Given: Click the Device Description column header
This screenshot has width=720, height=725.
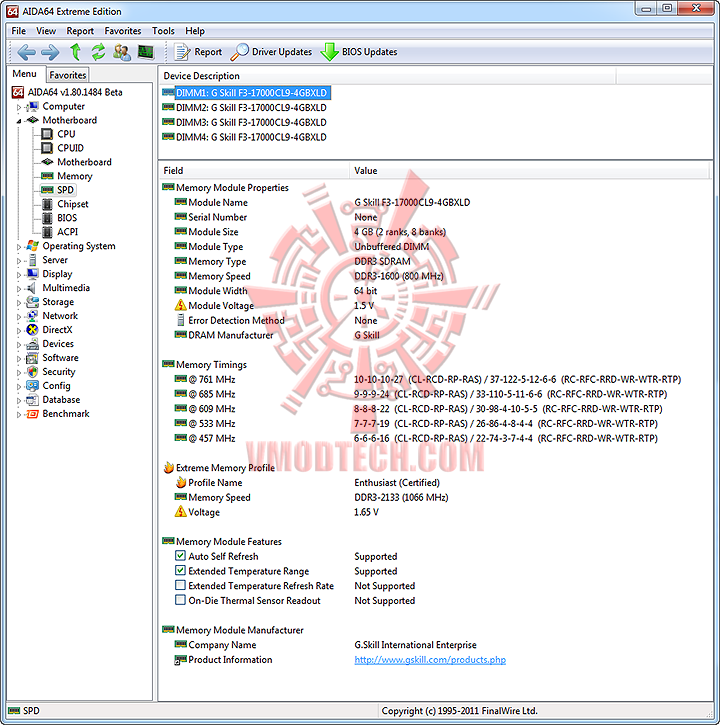Looking at the screenshot, I should pyautogui.click(x=388, y=76).
